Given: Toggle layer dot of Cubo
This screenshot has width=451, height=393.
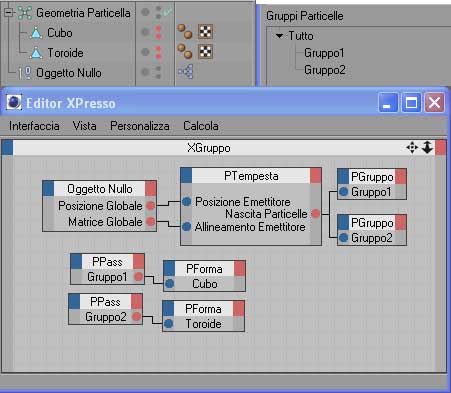Looking at the screenshot, I should pos(145,32).
